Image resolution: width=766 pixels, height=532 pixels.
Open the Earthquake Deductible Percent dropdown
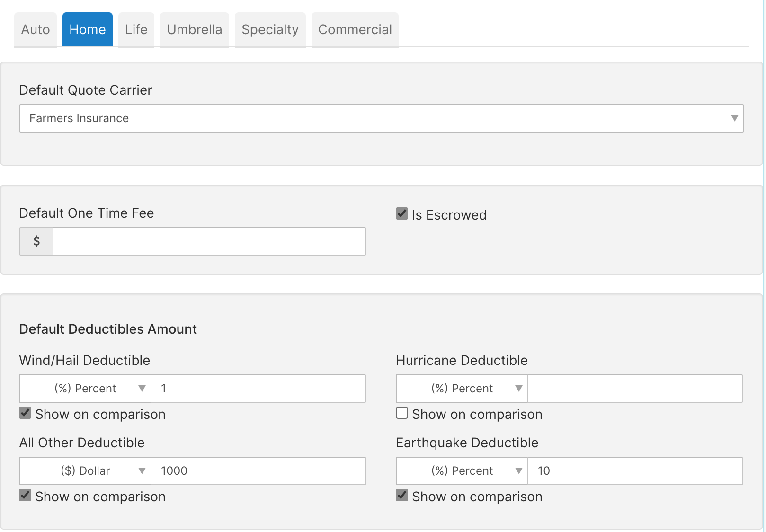click(x=461, y=470)
